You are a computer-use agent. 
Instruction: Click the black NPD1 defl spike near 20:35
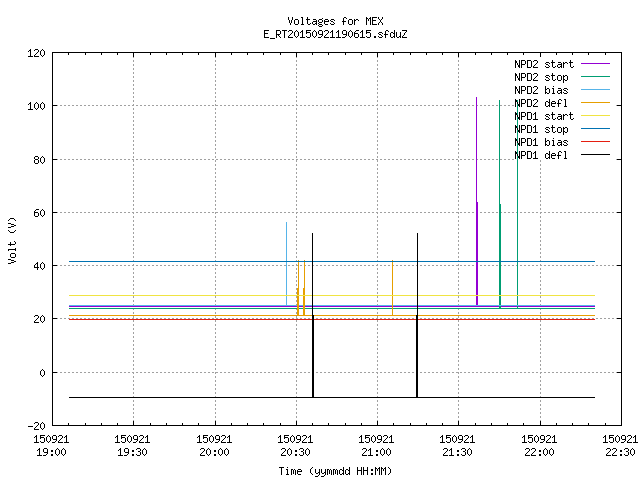(x=313, y=315)
